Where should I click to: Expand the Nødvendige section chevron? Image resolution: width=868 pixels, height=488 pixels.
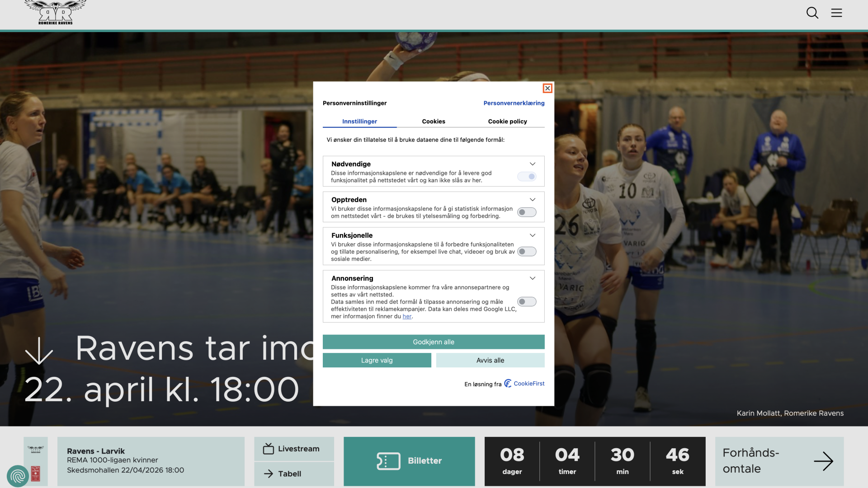[533, 164]
